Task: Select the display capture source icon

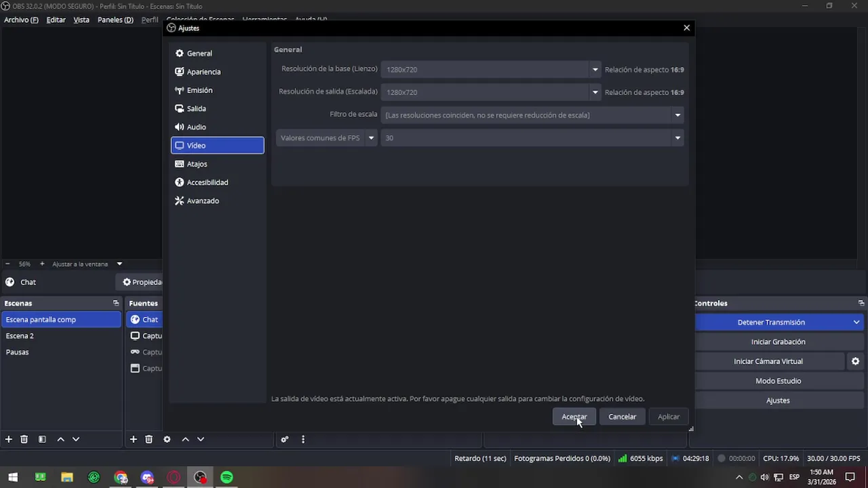Action: coord(135,335)
